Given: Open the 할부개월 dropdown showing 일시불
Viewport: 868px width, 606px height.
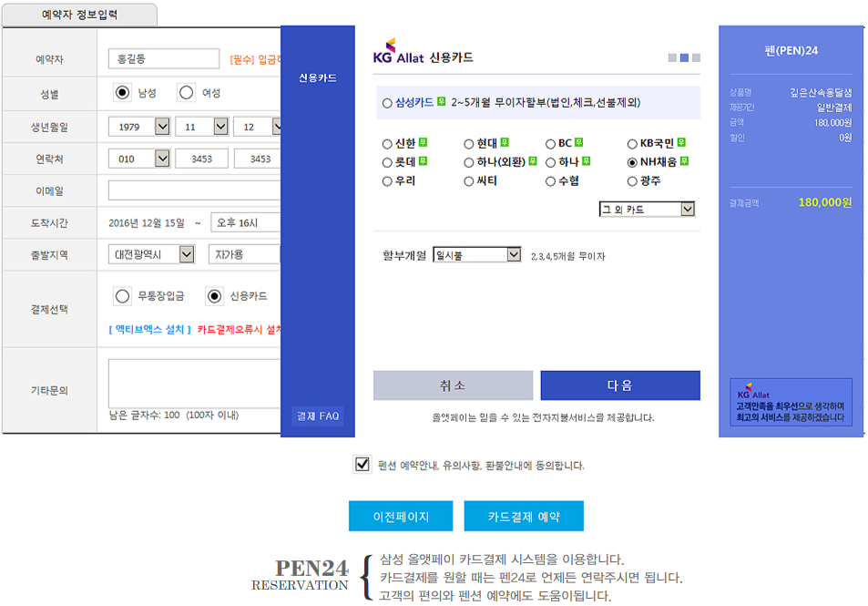Looking at the screenshot, I should (476, 255).
